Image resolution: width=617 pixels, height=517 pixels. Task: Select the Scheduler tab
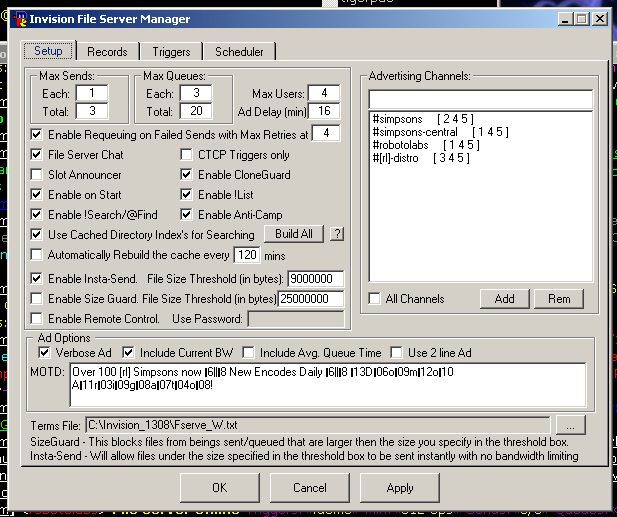coord(240,52)
